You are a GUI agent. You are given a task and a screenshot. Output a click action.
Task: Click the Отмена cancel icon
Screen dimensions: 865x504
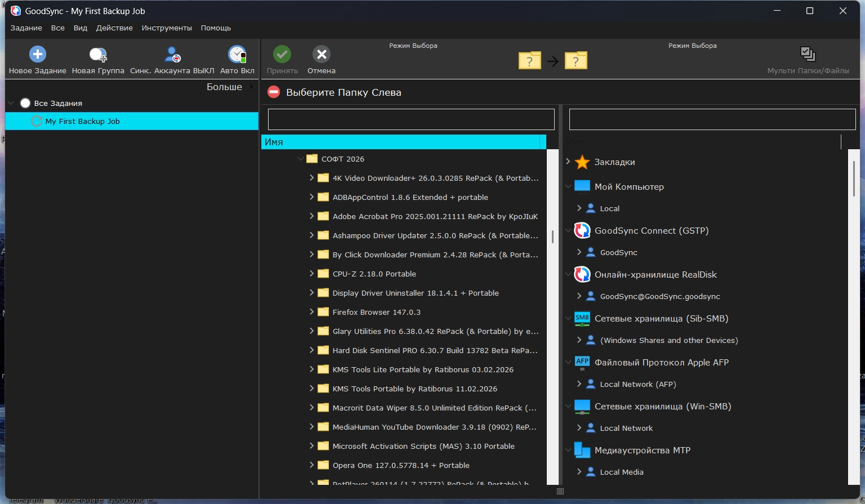point(322,55)
